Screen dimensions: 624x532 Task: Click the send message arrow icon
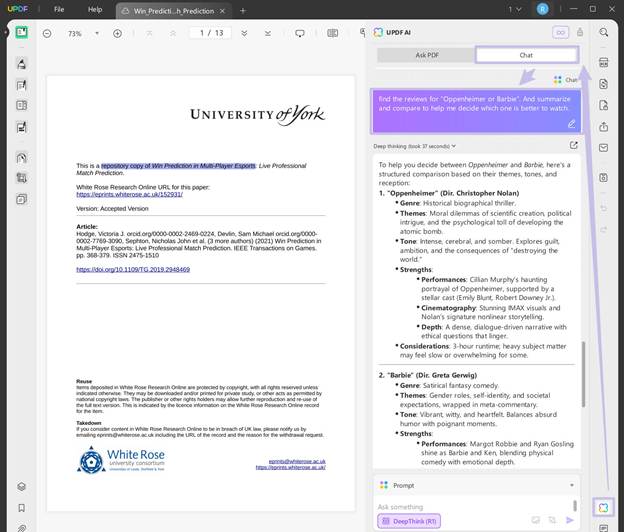[x=571, y=521]
